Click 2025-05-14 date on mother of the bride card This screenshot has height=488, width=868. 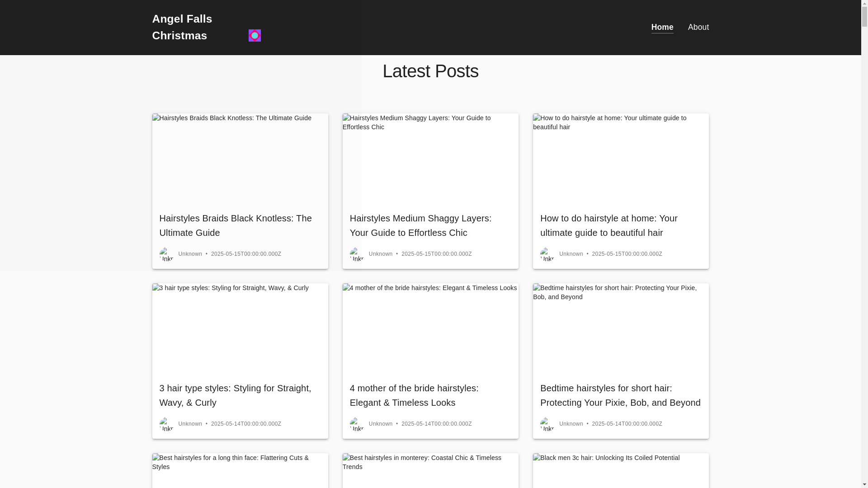coord(436,424)
